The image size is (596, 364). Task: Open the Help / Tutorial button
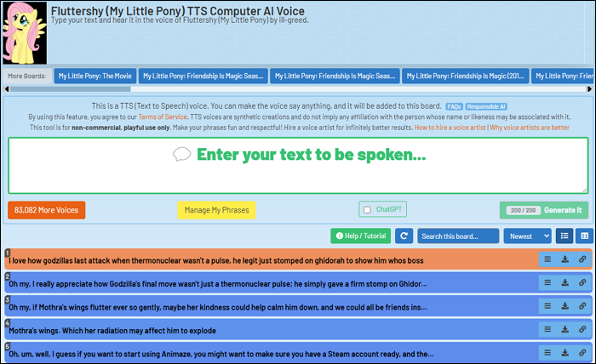361,236
